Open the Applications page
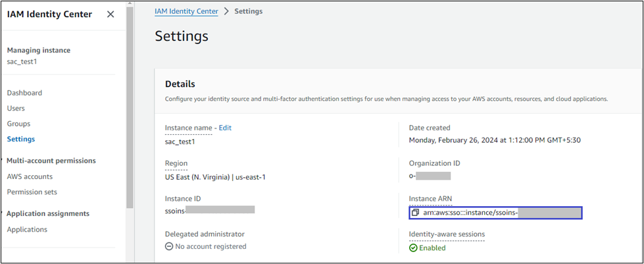644x264 pixels. pos(27,230)
